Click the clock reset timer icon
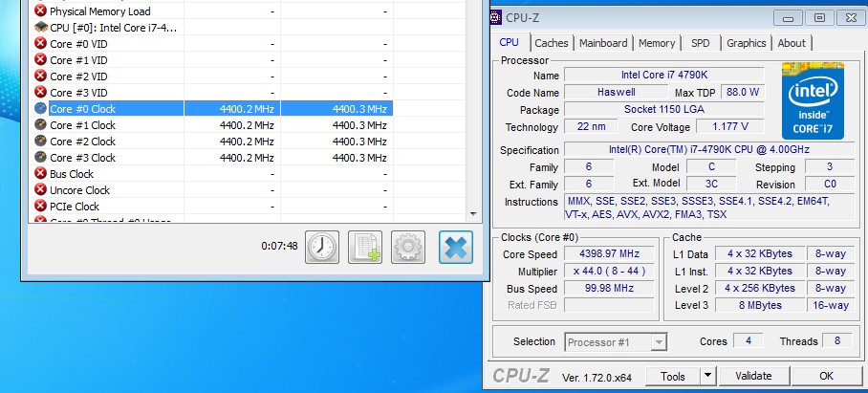The width and height of the screenshot is (868, 393). [x=321, y=247]
